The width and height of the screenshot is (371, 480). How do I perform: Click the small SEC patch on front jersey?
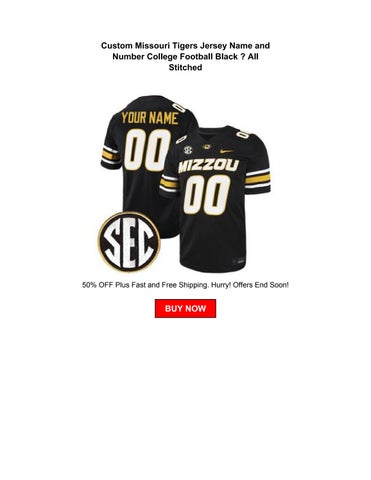[x=188, y=150]
